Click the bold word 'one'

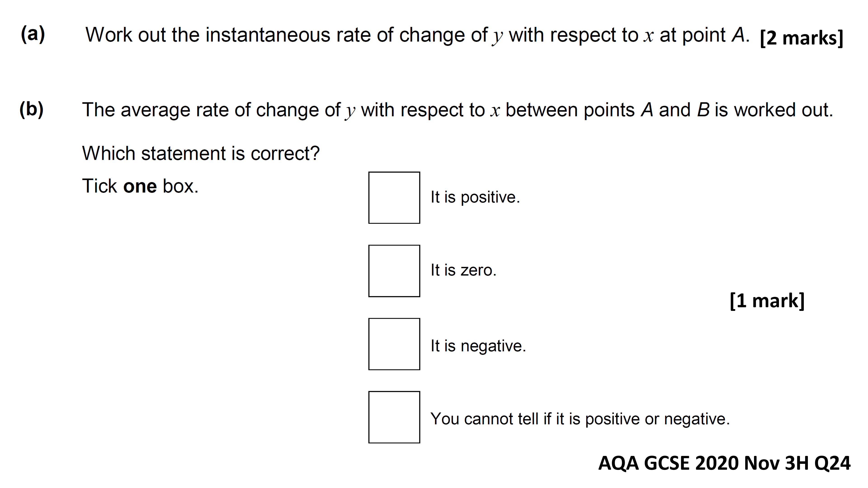(x=140, y=187)
